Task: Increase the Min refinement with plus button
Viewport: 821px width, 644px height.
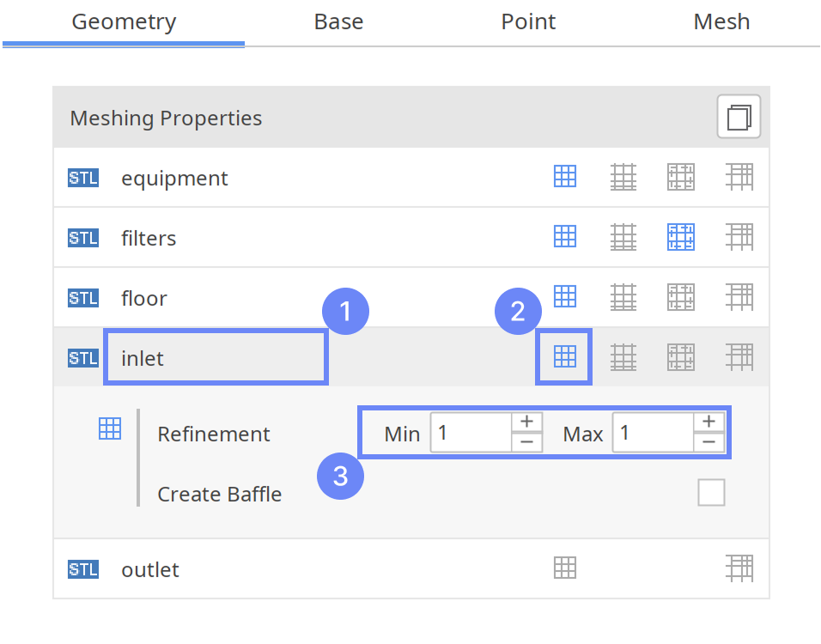Action: tap(526, 422)
